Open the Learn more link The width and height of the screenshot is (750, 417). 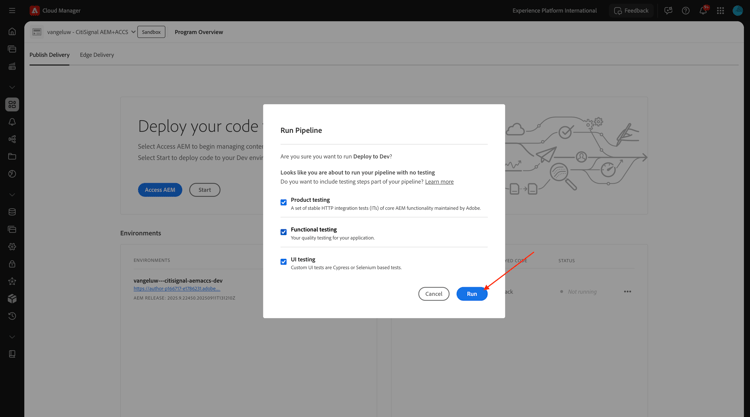[x=439, y=182]
